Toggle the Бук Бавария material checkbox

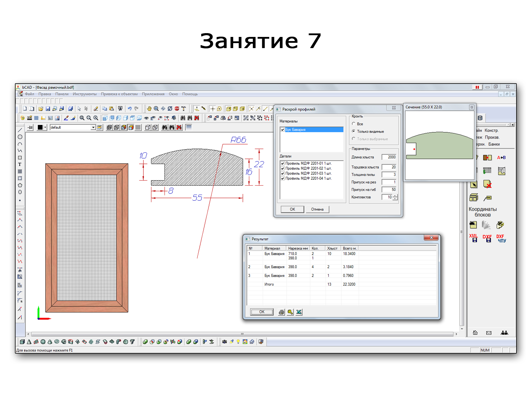tap(283, 130)
